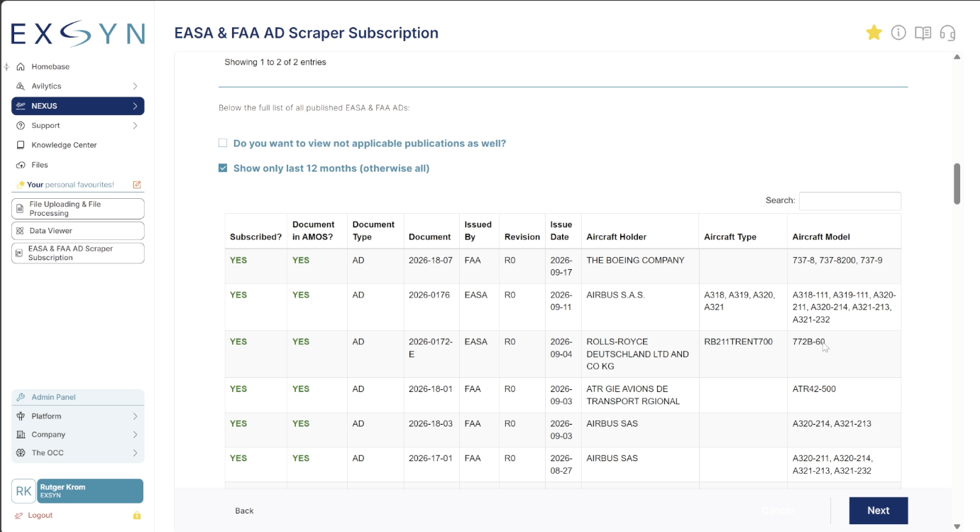Expand the Support submenu chevron
980x532 pixels.
135,126
